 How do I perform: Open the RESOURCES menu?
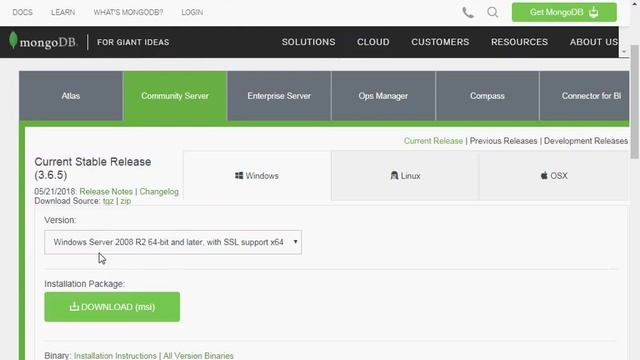point(519,42)
